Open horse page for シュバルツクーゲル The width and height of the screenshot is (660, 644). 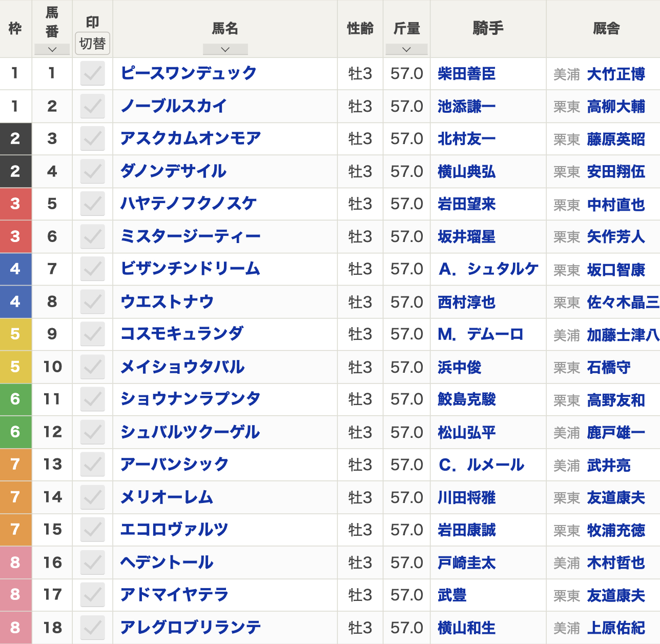(190, 432)
